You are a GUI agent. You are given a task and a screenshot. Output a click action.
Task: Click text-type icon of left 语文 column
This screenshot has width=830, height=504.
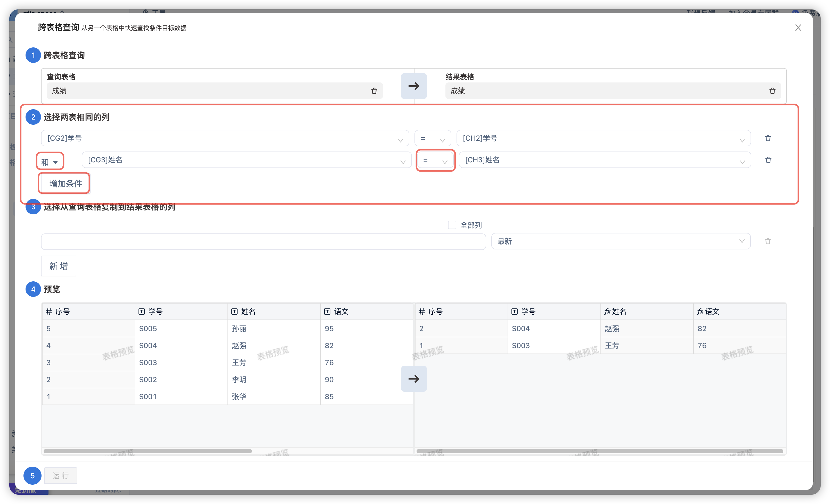[x=327, y=312]
